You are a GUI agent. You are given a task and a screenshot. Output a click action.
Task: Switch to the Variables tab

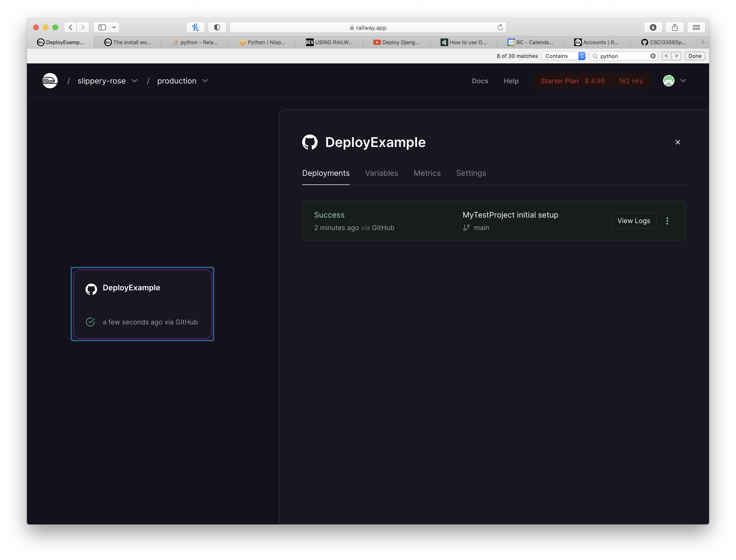pyautogui.click(x=381, y=173)
